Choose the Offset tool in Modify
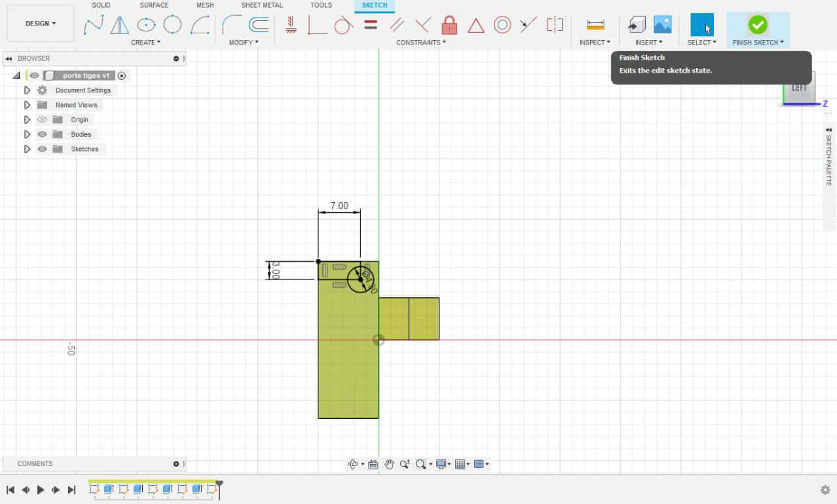 (259, 26)
